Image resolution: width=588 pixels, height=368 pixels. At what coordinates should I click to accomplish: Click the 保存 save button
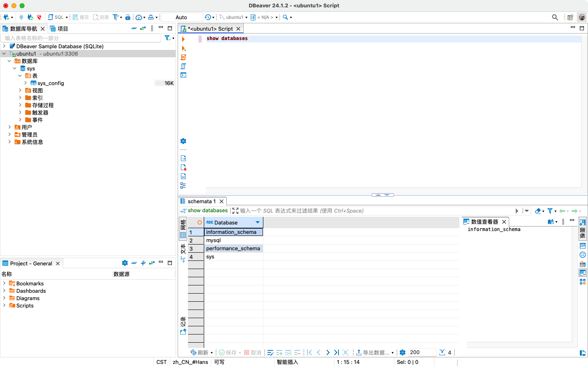pos(228,352)
